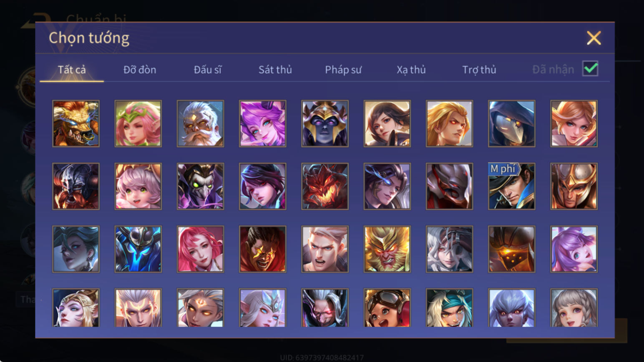Toggle the 'Đã nhận' checkbox
644x362 pixels.
(590, 69)
